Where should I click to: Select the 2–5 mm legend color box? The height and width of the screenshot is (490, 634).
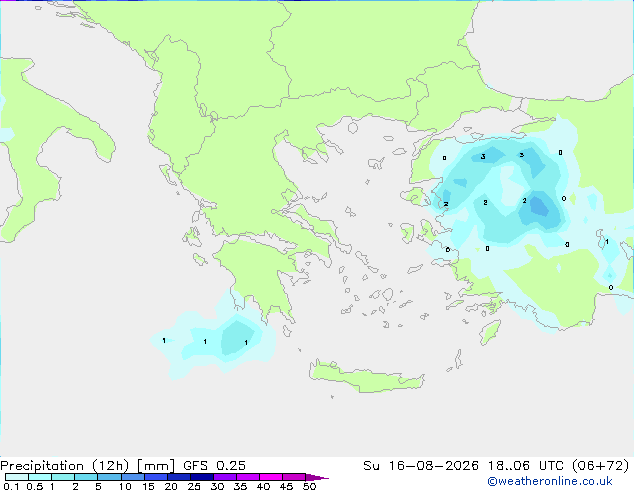pyautogui.click(x=86, y=477)
